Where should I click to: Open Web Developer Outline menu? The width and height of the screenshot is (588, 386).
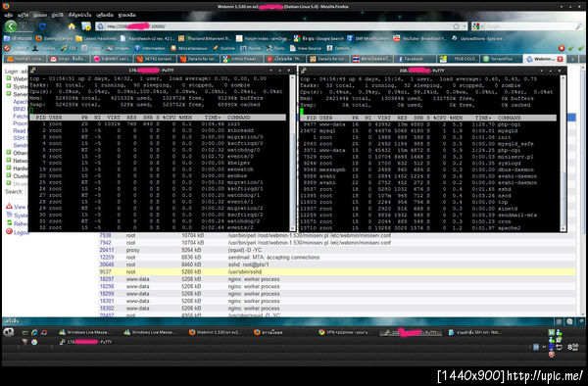pos(223,48)
